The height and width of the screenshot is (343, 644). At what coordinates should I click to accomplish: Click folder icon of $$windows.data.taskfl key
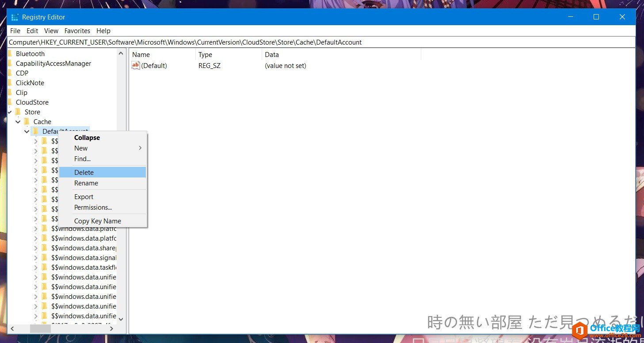45,267
